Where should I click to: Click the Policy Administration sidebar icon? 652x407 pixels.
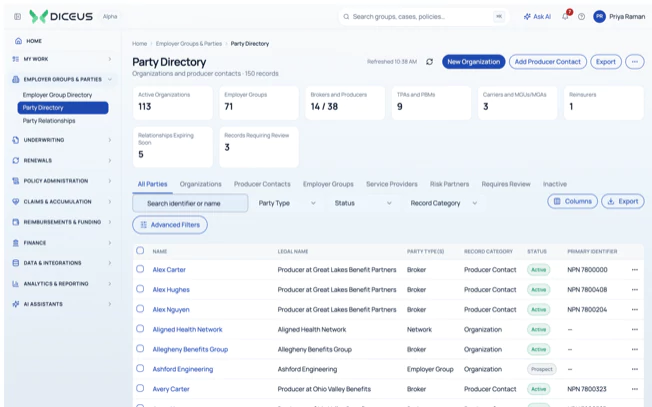tap(16, 181)
